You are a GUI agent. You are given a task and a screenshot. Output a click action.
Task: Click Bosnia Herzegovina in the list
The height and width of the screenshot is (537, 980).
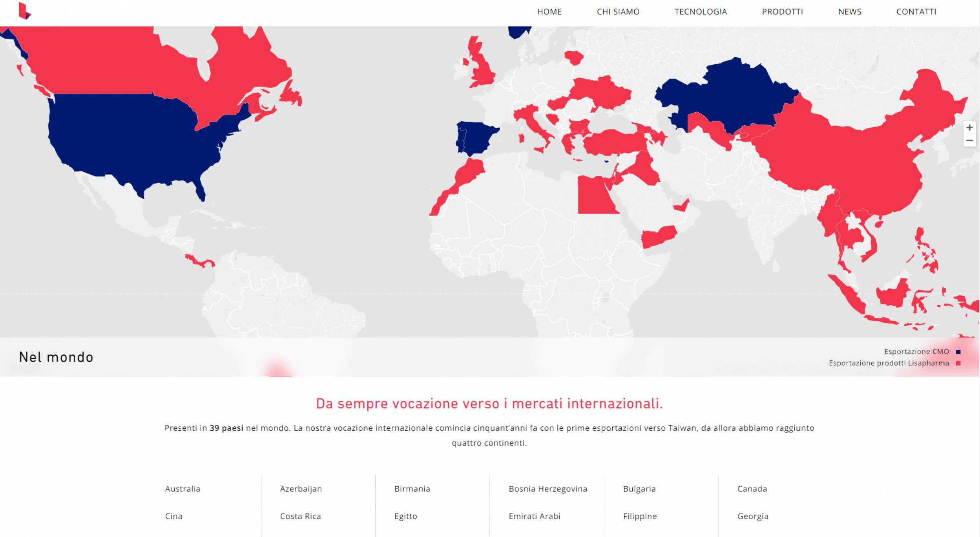[x=548, y=489]
